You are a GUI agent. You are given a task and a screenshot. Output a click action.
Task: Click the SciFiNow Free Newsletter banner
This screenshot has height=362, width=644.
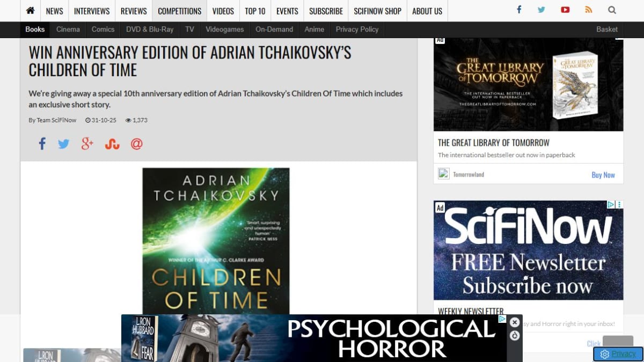(x=529, y=250)
